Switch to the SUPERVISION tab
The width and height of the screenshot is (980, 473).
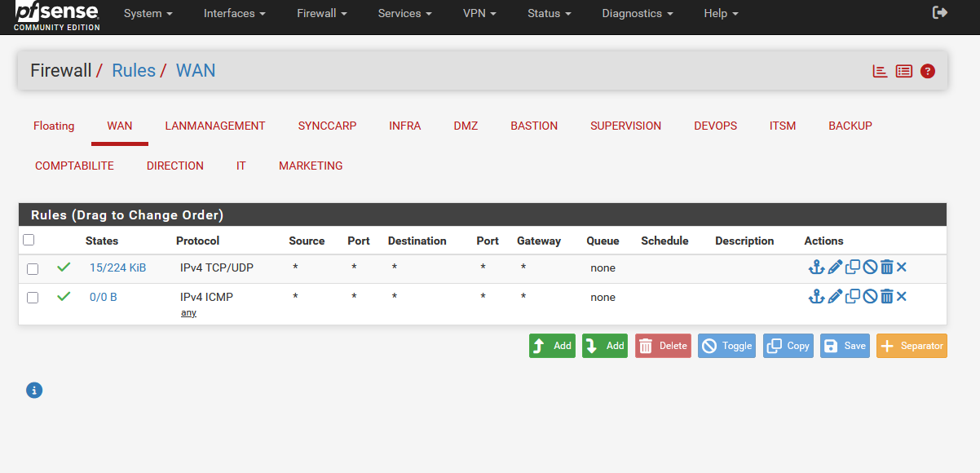pyautogui.click(x=626, y=126)
